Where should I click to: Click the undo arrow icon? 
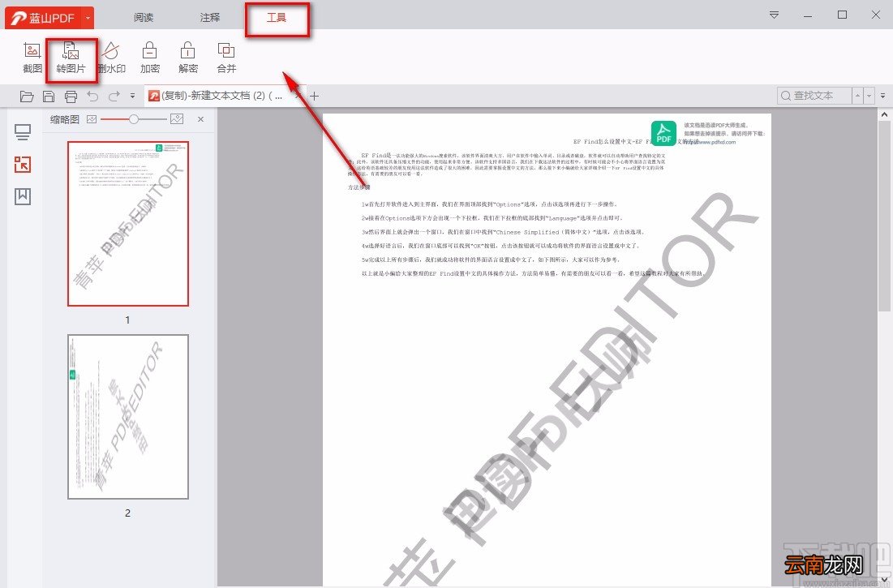(92, 97)
